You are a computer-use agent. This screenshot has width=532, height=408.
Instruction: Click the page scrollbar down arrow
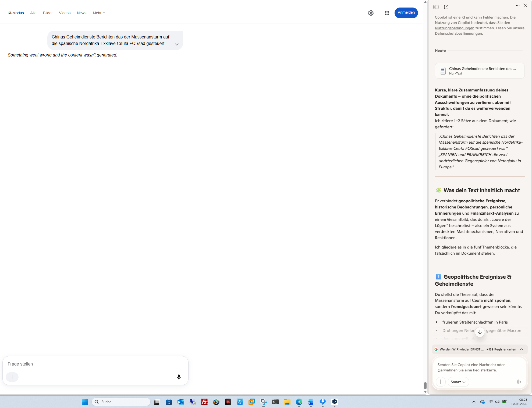[x=425, y=392]
